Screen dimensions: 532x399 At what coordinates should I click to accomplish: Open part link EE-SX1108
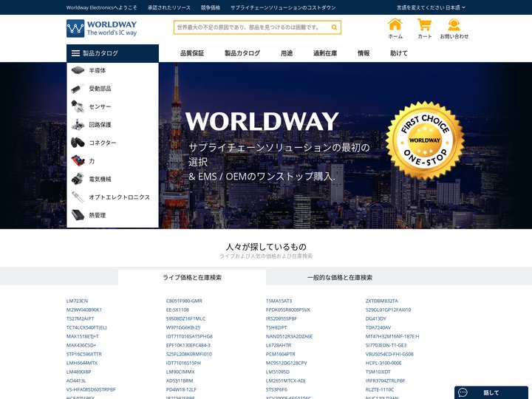(177, 310)
